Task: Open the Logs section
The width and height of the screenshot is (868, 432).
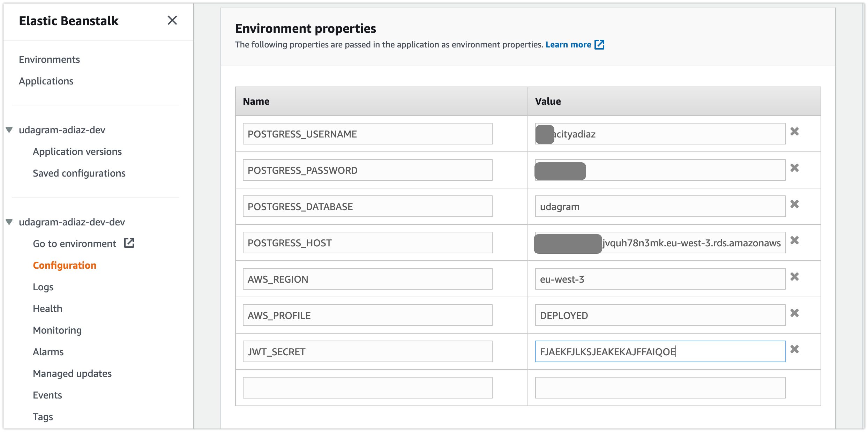Action: click(43, 287)
